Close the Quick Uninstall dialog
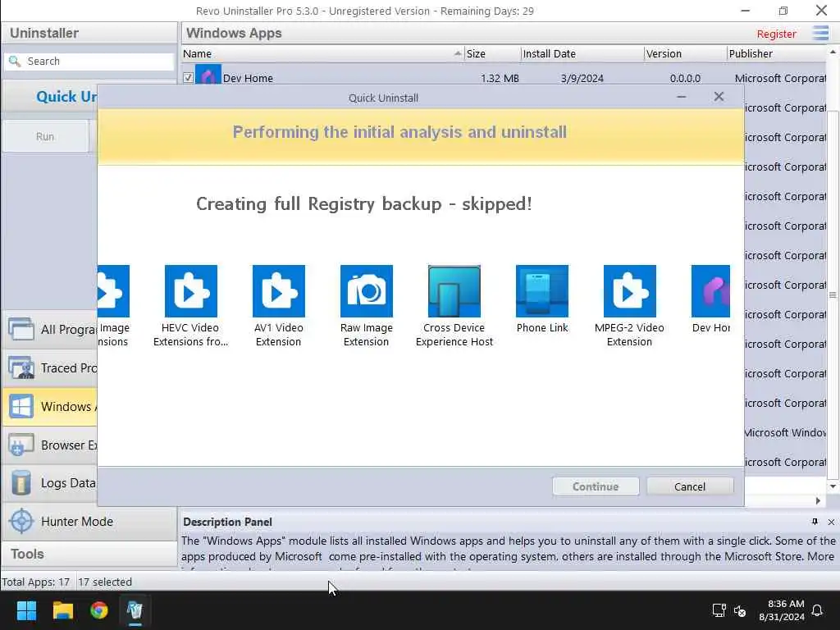The width and height of the screenshot is (840, 630). tap(719, 97)
